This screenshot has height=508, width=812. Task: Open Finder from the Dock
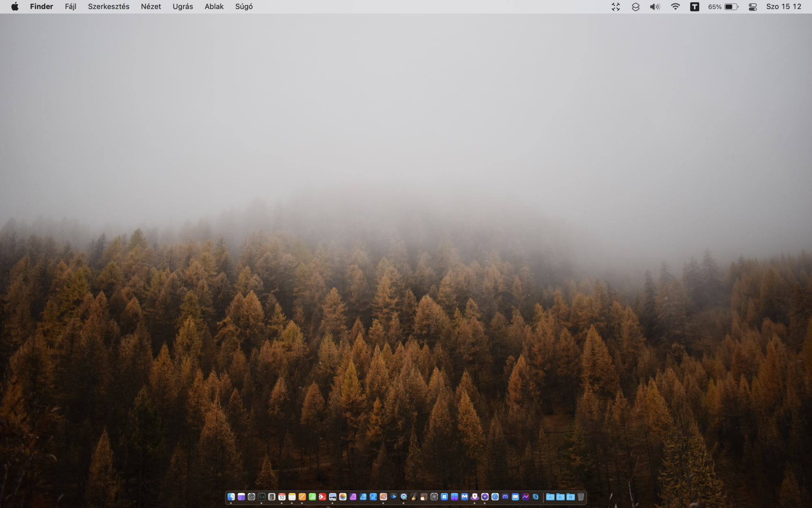tap(231, 497)
